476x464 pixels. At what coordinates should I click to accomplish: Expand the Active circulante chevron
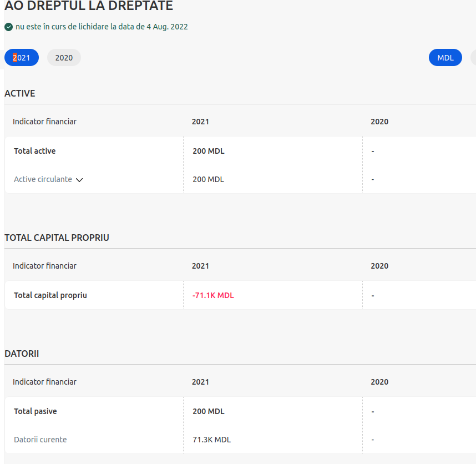79,180
